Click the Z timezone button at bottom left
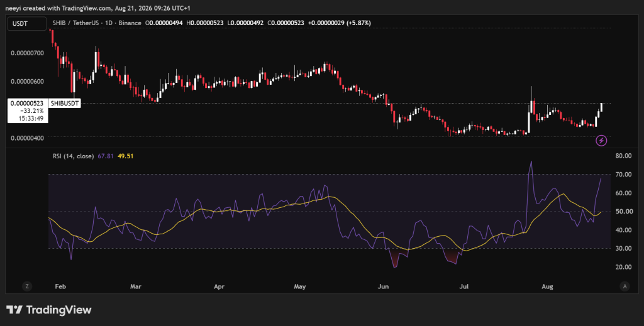 27,286
